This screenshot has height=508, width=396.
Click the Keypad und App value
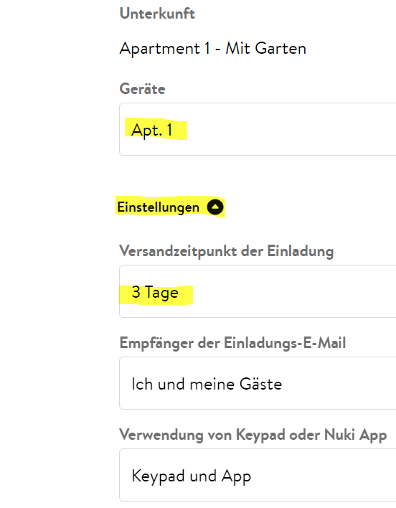(x=191, y=476)
